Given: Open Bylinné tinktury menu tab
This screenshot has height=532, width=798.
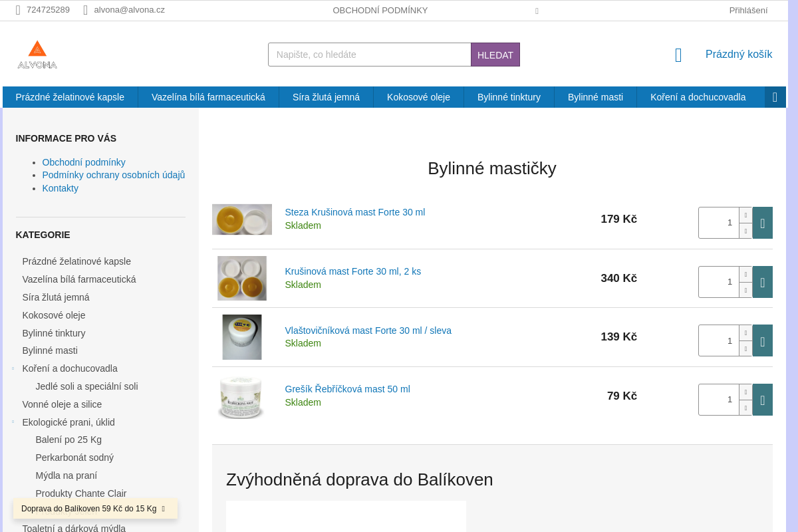Looking at the screenshot, I should coord(509,97).
